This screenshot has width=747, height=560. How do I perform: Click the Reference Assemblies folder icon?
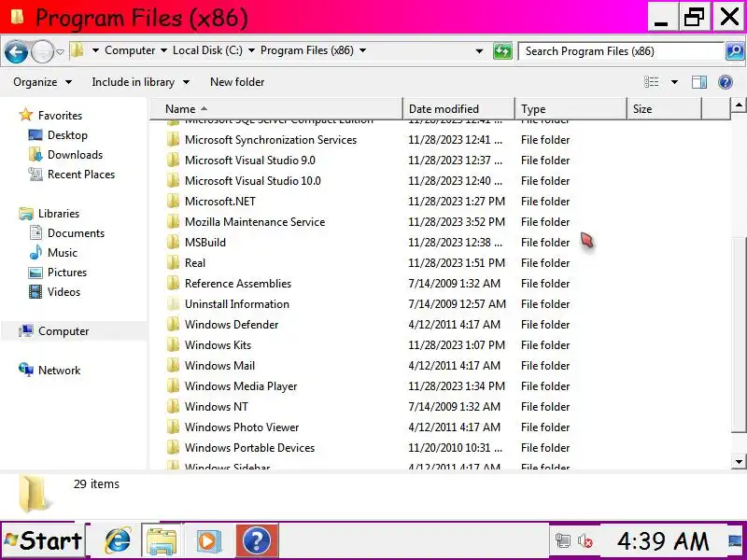173,284
